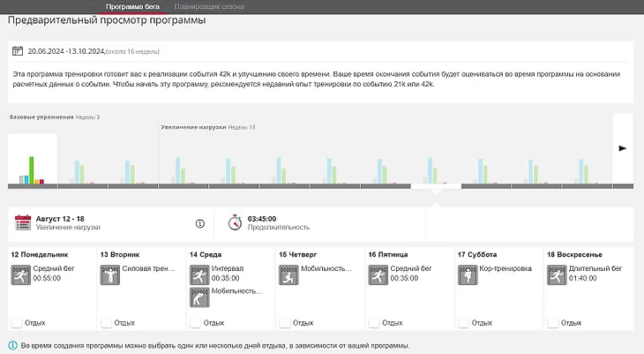Check Отдых for Friday
The image size is (644, 354).
(373, 323)
